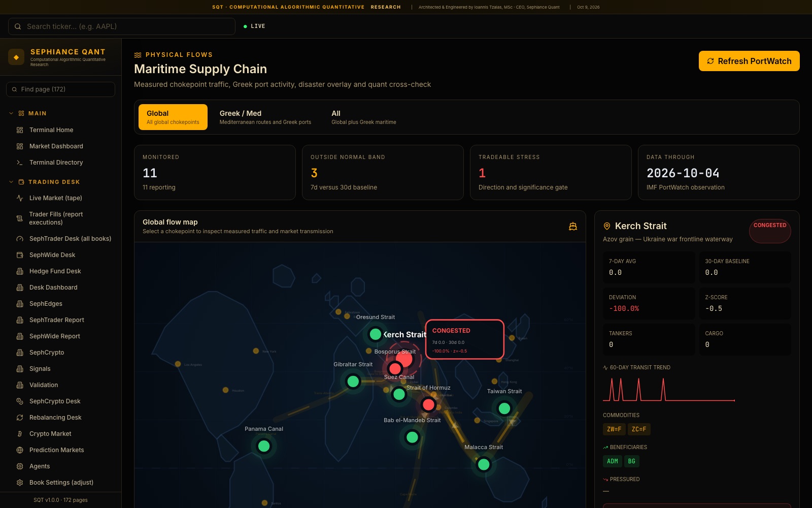Select the Strait of Hormuz red node
This screenshot has width=812, height=508.
(429, 405)
